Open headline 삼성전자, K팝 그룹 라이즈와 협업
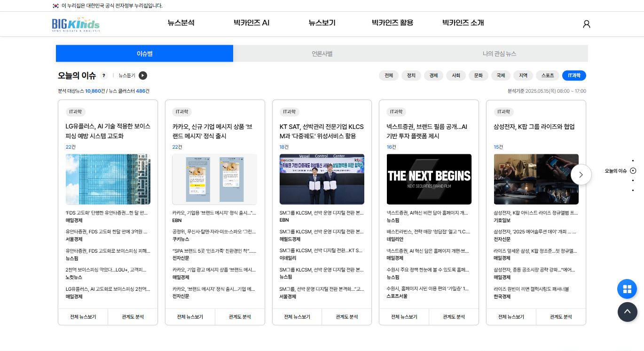Image resolution: width=644 pixels, height=351 pixels. [534, 127]
